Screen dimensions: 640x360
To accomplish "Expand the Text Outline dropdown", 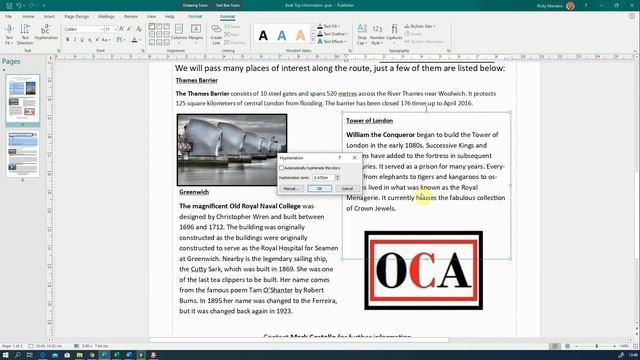I will [347, 34].
